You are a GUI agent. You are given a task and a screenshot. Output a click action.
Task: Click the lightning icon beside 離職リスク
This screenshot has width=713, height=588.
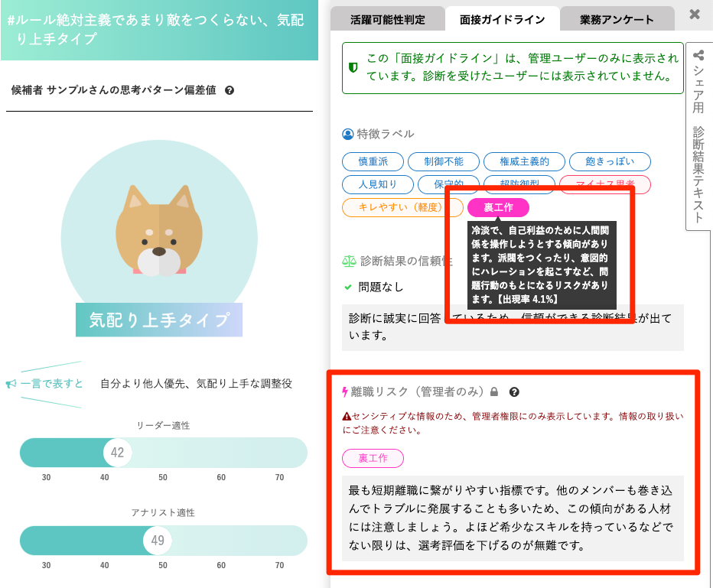click(x=345, y=391)
